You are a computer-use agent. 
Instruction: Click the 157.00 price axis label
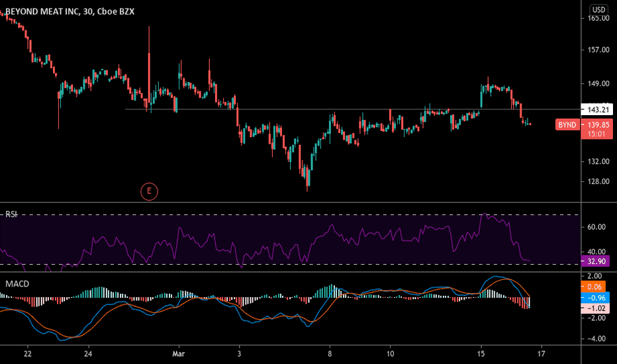(x=598, y=50)
